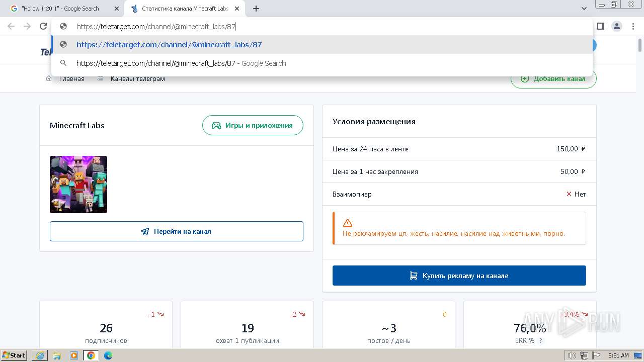
Task: Switch to Google Chrome in the taskbar
Action: point(91,355)
